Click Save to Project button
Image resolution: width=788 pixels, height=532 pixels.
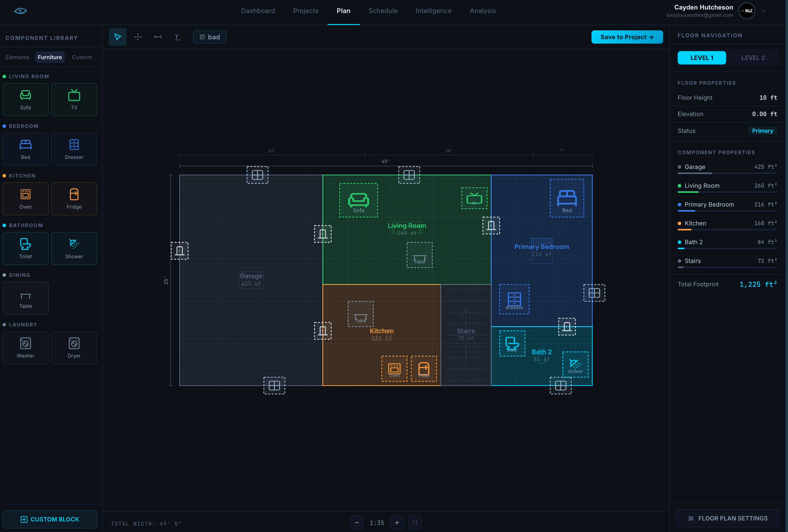tap(627, 37)
